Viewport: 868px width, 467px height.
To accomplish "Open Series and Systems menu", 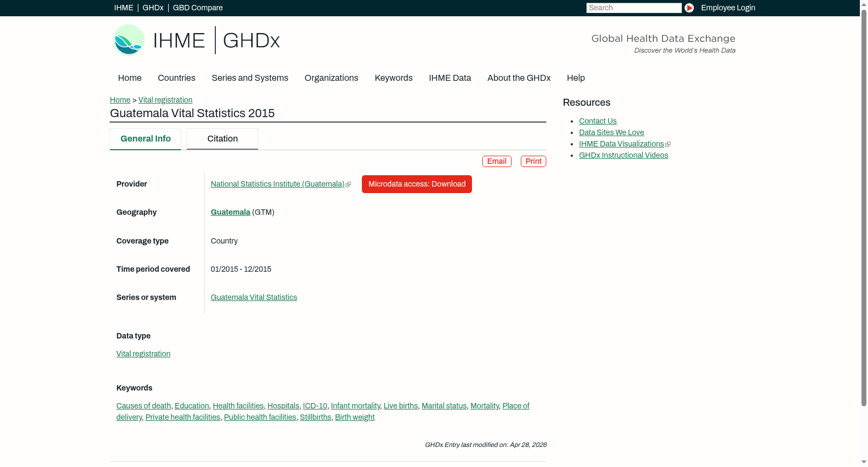I will click(250, 78).
